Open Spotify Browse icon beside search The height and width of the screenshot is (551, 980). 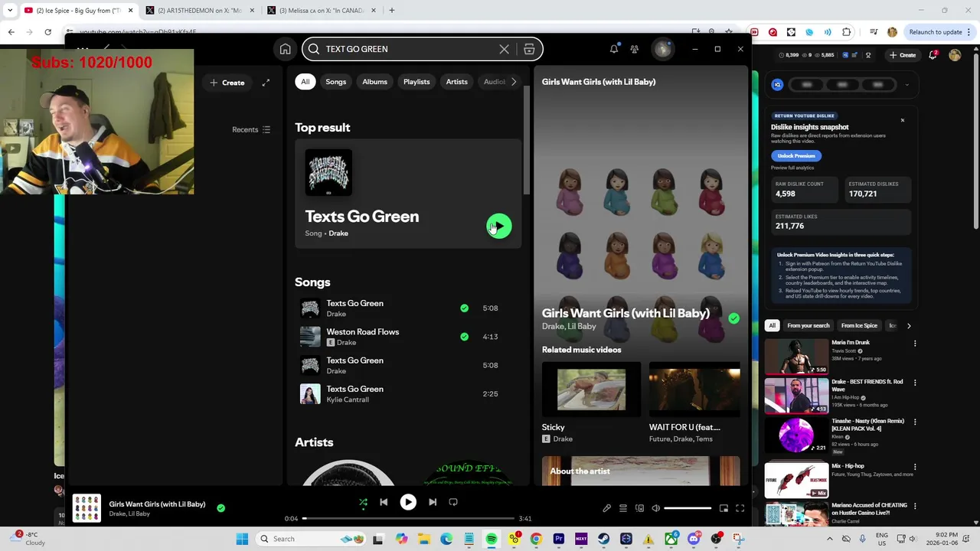coord(529,49)
